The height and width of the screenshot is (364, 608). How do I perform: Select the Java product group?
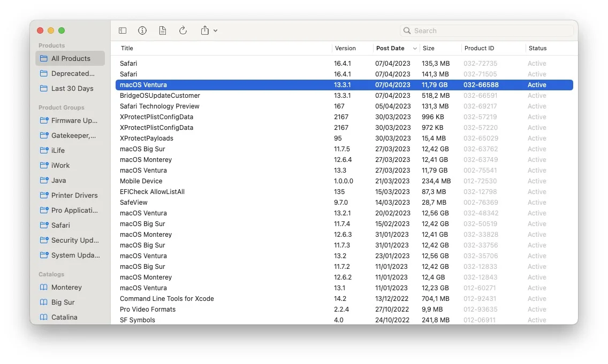pos(70,181)
